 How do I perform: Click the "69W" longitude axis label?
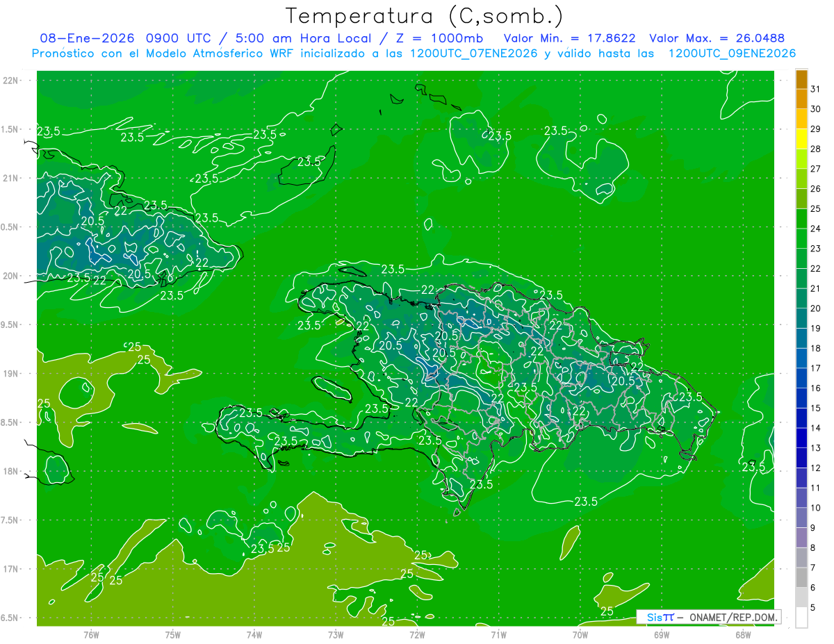661,634
